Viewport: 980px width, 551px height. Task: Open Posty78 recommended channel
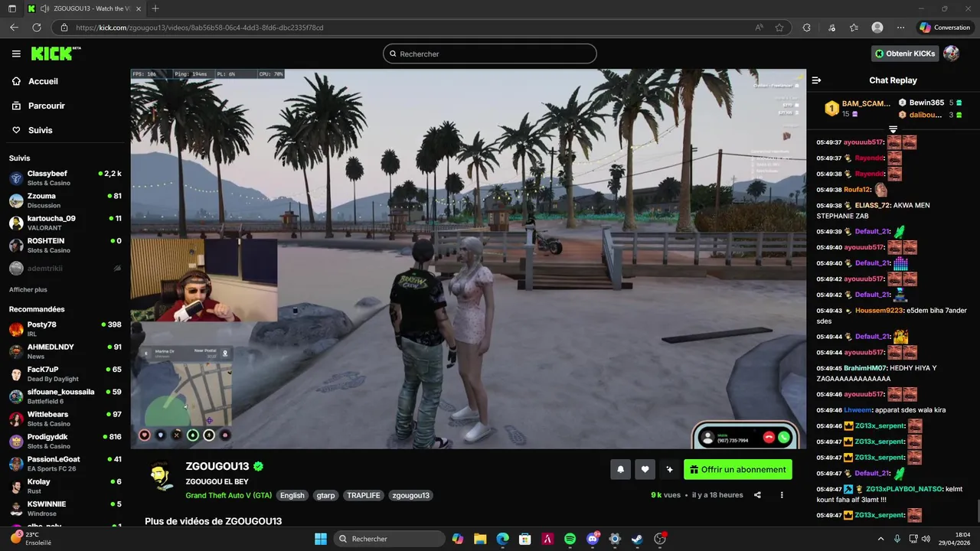65,329
